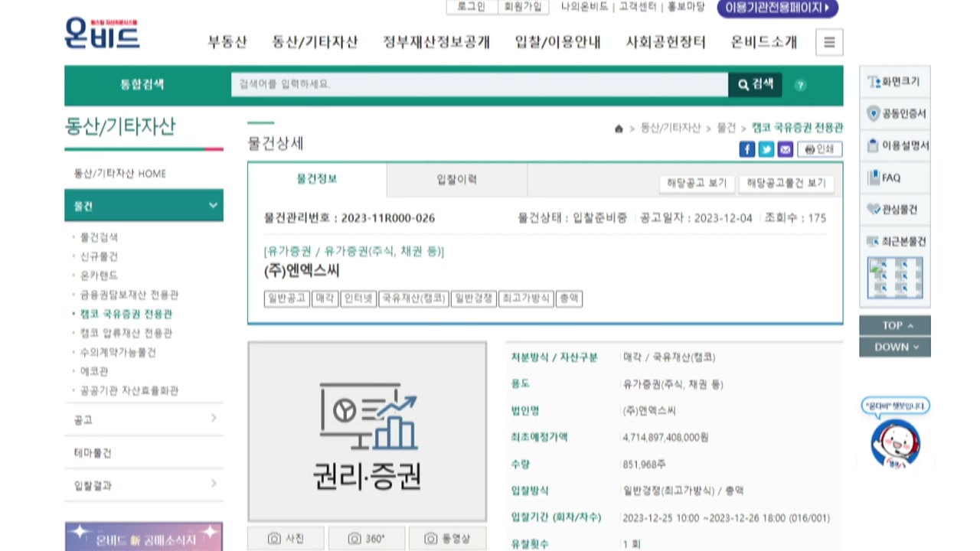Viewport: 980px width, 551px height.
Task: Click 회원가입 link
Action: coord(522,7)
